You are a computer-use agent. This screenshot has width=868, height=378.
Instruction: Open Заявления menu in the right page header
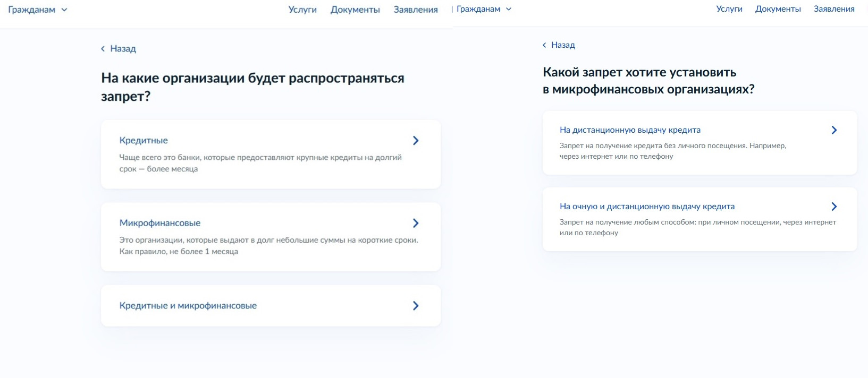click(834, 9)
